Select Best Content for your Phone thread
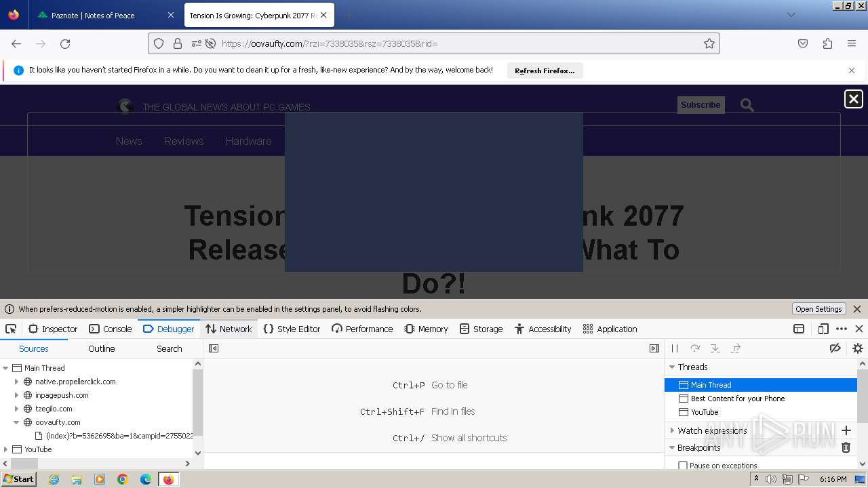 click(761, 399)
